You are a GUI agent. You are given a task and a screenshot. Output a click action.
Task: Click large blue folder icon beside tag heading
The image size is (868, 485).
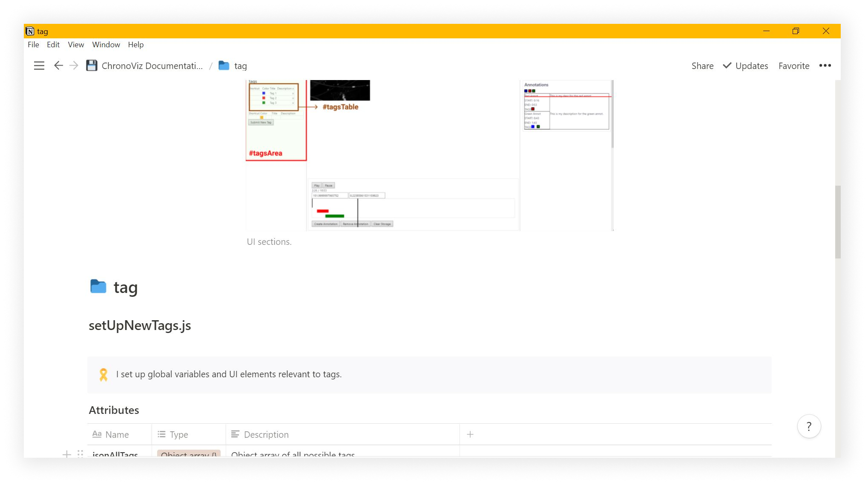coord(98,287)
